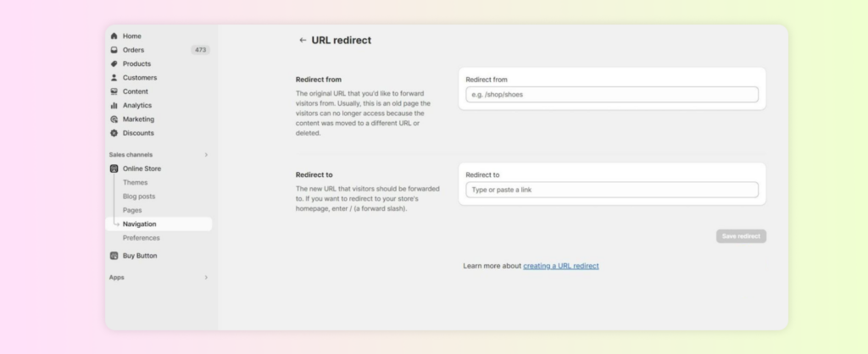Click the Analytics bar chart icon
The height and width of the screenshot is (354, 868).
click(114, 106)
